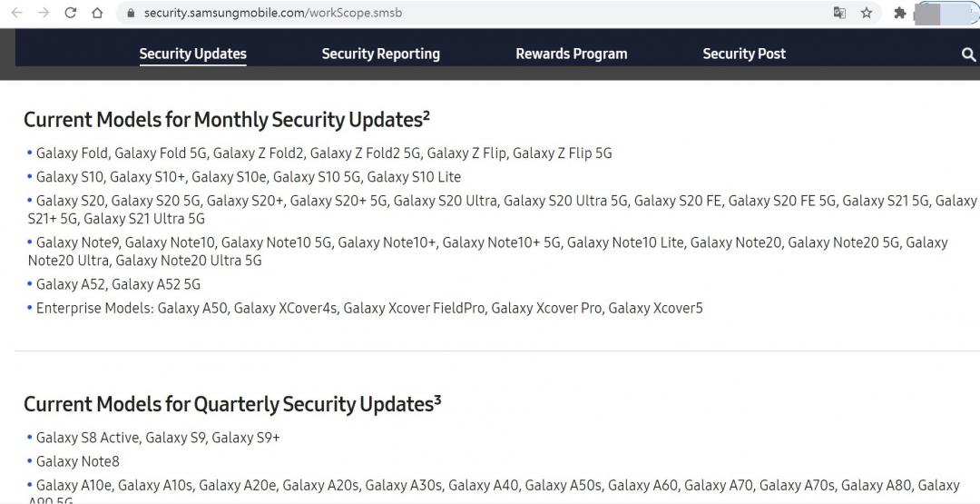The height and width of the screenshot is (504, 980).
Task: Click the browser forward arrow
Action: [x=44, y=13]
